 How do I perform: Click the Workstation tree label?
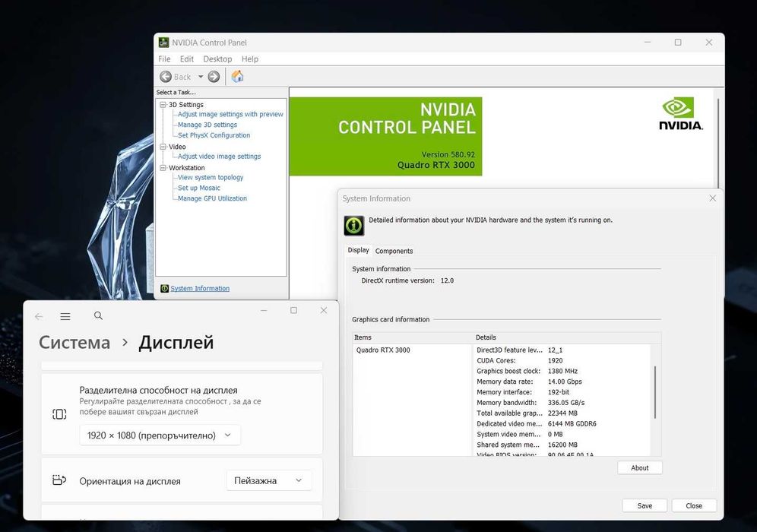(x=186, y=168)
